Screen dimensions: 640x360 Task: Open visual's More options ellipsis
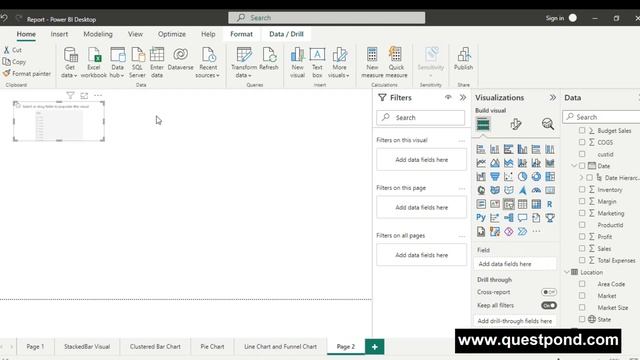click(98, 96)
